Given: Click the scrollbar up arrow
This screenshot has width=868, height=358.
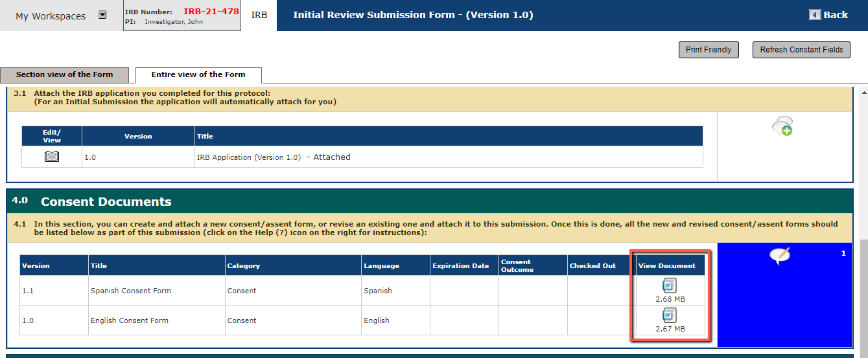Looking at the screenshot, I should (863, 92).
